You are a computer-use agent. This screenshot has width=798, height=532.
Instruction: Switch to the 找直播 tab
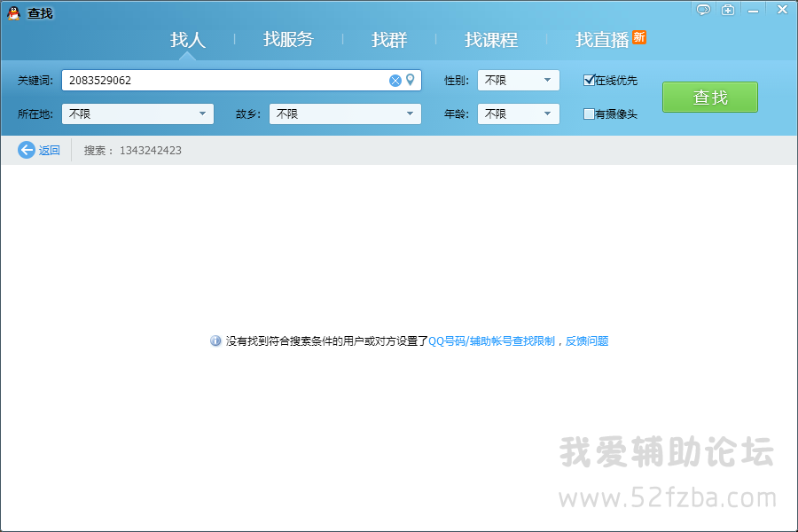(602, 40)
